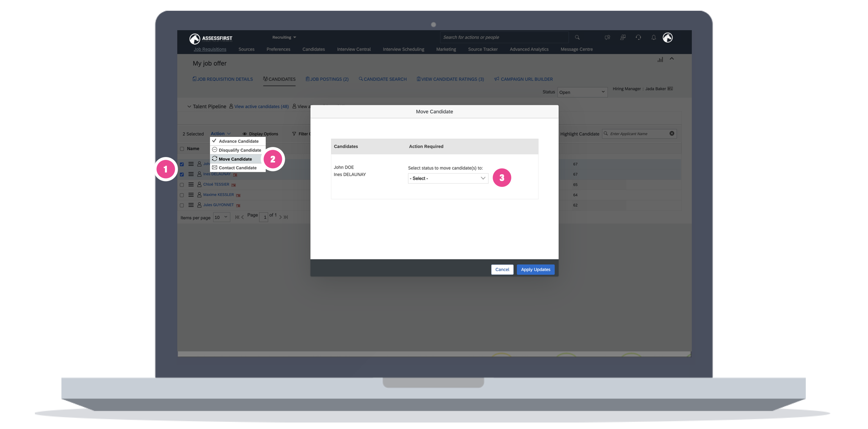Go to next page arrow
Screen dimensions: 868x429
pyautogui.click(x=280, y=217)
